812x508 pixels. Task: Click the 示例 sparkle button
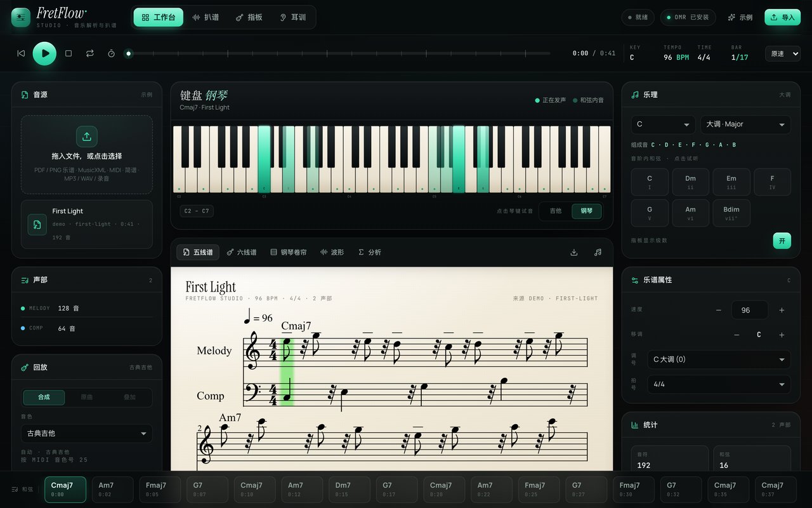(740, 17)
